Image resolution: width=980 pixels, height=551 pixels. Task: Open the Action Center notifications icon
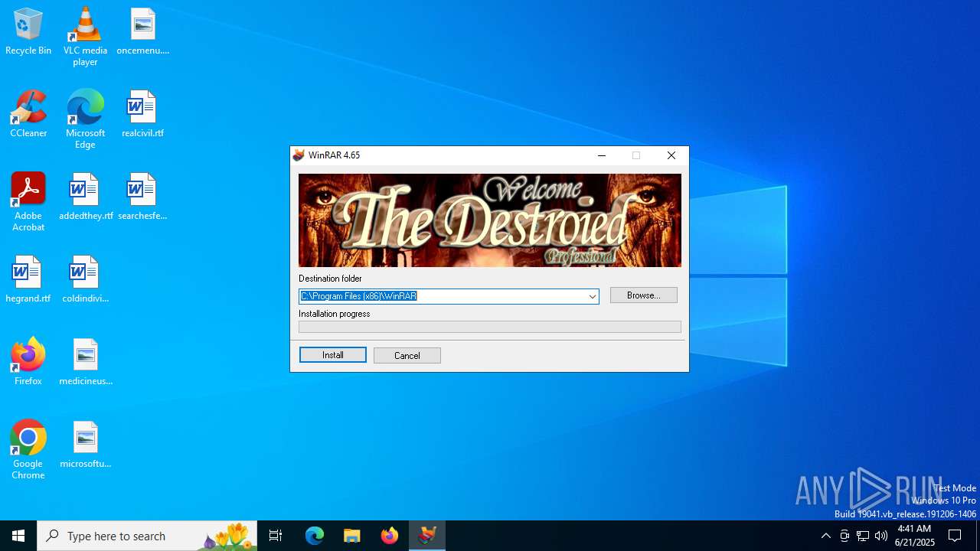click(955, 536)
